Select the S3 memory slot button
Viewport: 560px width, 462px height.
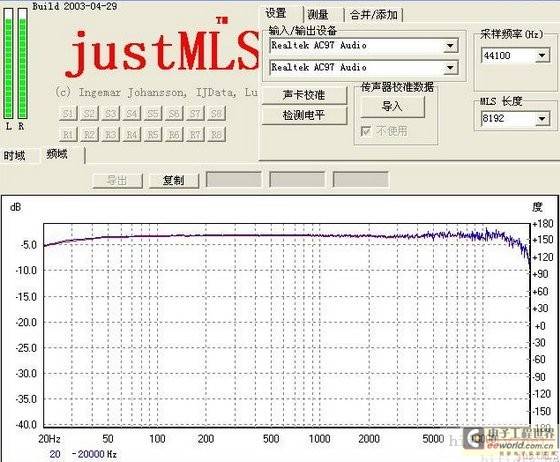[x=110, y=114]
